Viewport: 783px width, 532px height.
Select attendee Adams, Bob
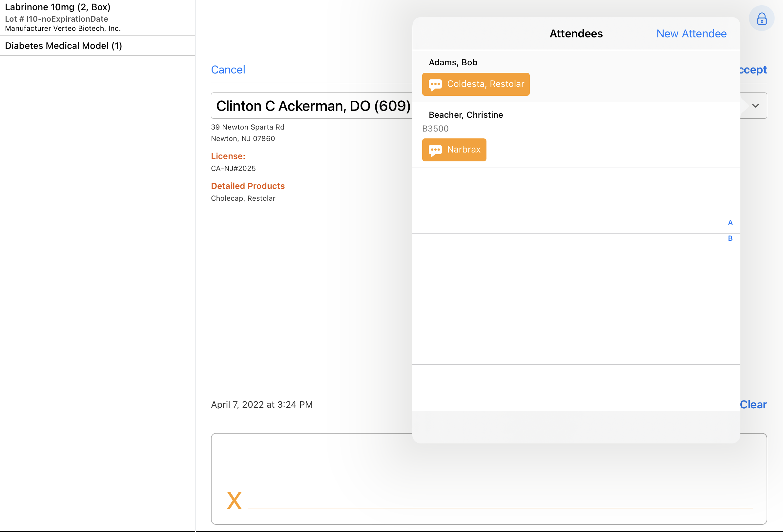click(452, 62)
